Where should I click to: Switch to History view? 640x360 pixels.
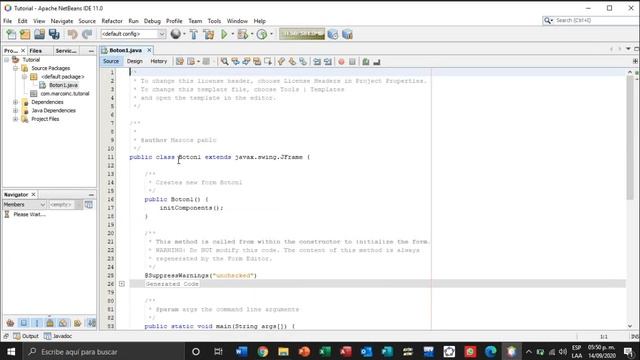pyautogui.click(x=159, y=61)
